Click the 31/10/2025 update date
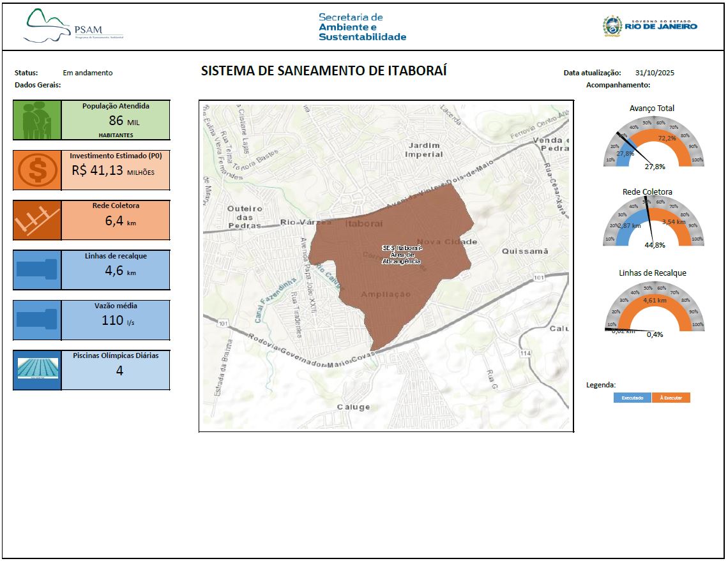This screenshot has width=728, height=561. [x=655, y=73]
